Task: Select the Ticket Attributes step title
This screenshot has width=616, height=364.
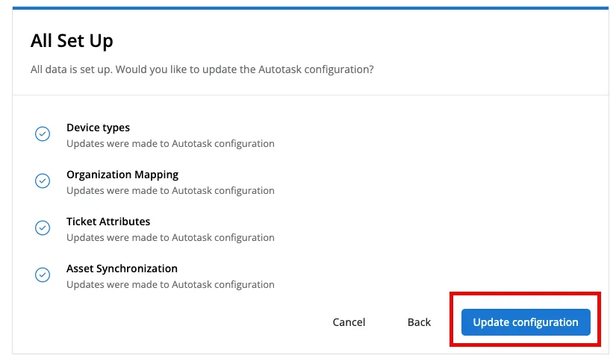Action: coord(108,222)
